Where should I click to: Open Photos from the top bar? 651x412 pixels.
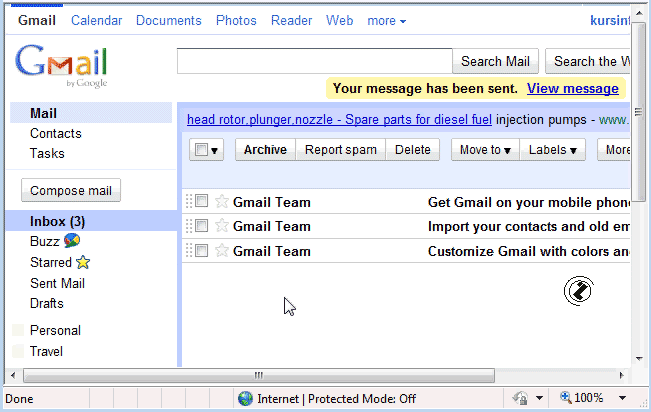(x=236, y=20)
